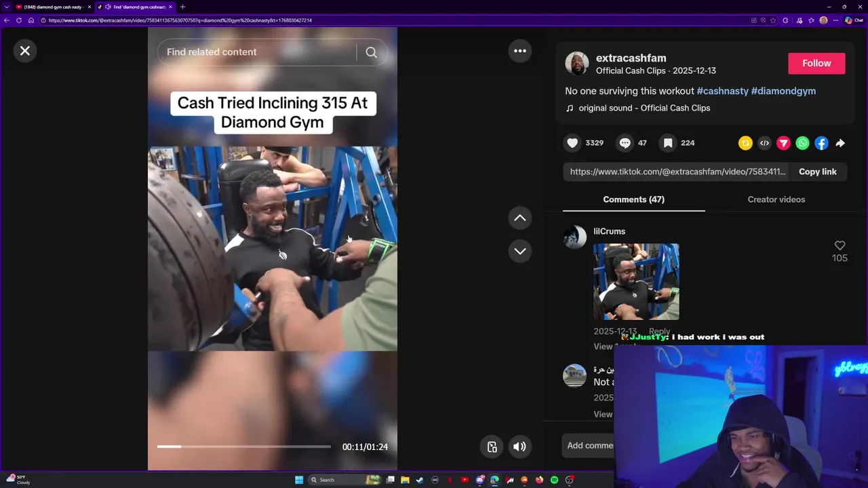The width and height of the screenshot is (868, 488).
Task: Share video to Facebook
Action: (821, 143)
